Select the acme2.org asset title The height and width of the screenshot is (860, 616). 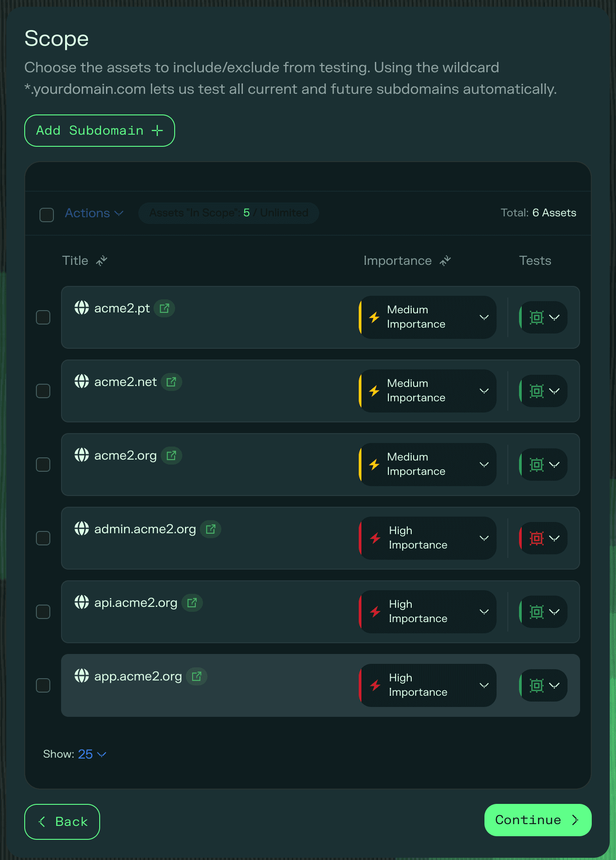click(126, 456)
